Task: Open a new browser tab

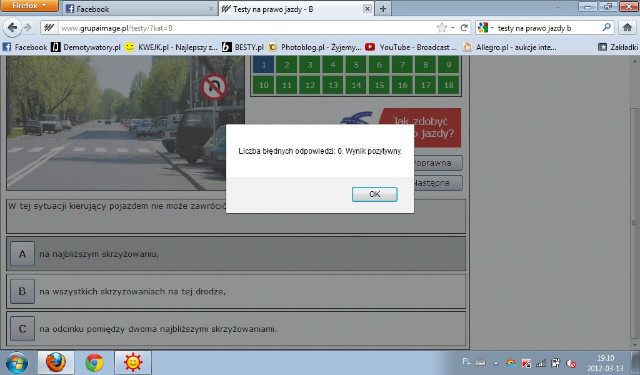Action: (x=383, y=9)
